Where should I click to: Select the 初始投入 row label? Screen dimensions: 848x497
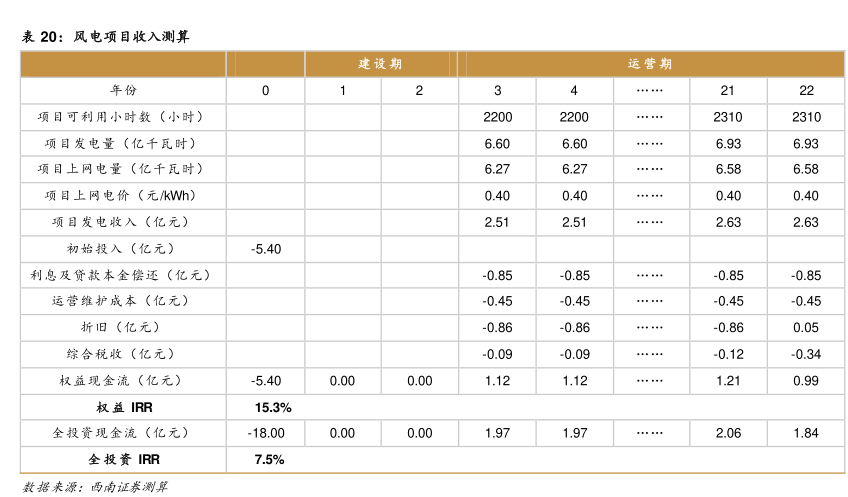(x=123, y=248)
